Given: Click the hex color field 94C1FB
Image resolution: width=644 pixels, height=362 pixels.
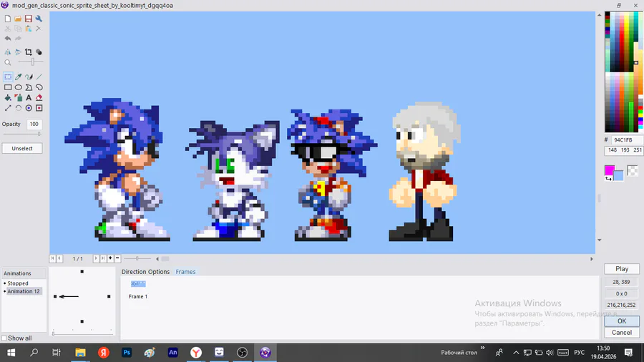Looking at the screenshot, I should (627, 140).
